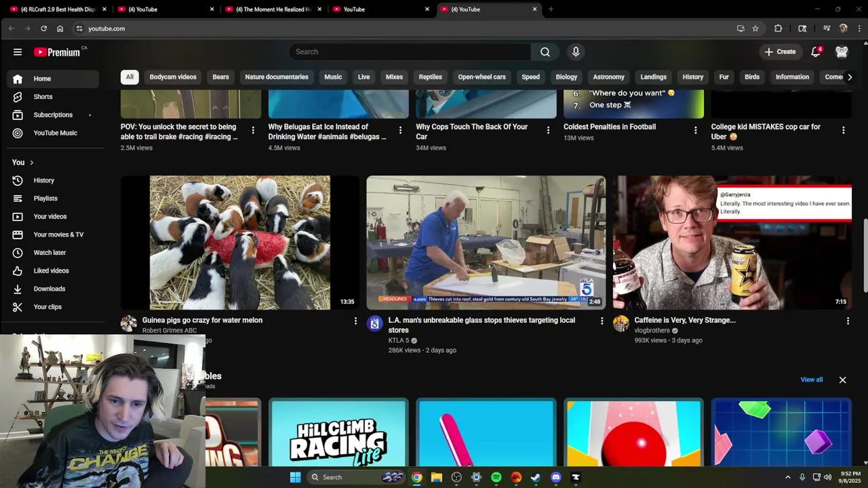
Task: Open Subscriptions in the sidebar
Action: [x=52, y=115]
